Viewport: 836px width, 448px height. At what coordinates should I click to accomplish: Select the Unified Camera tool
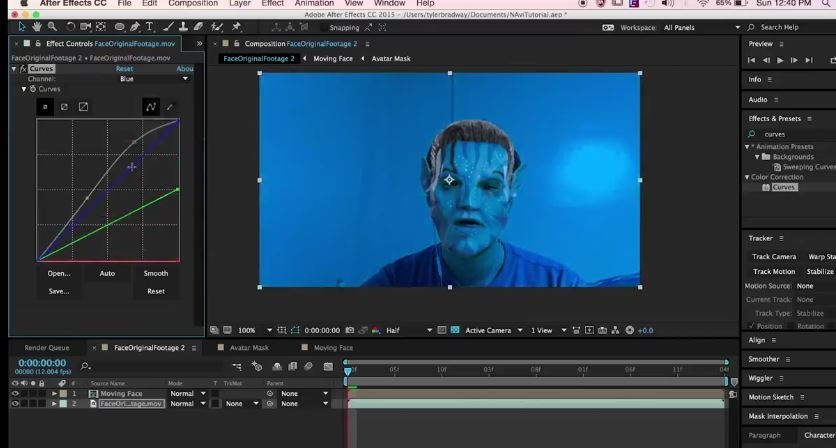85,27
